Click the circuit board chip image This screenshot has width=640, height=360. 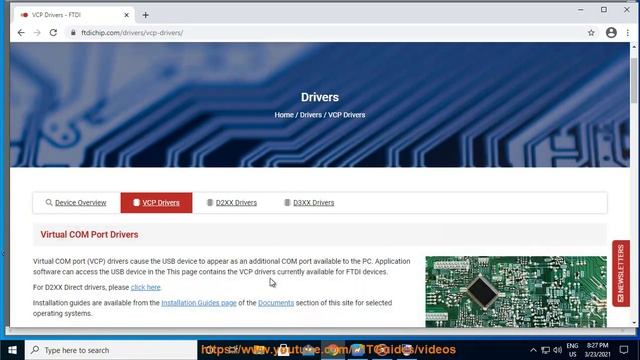click(x=516, y=292)
